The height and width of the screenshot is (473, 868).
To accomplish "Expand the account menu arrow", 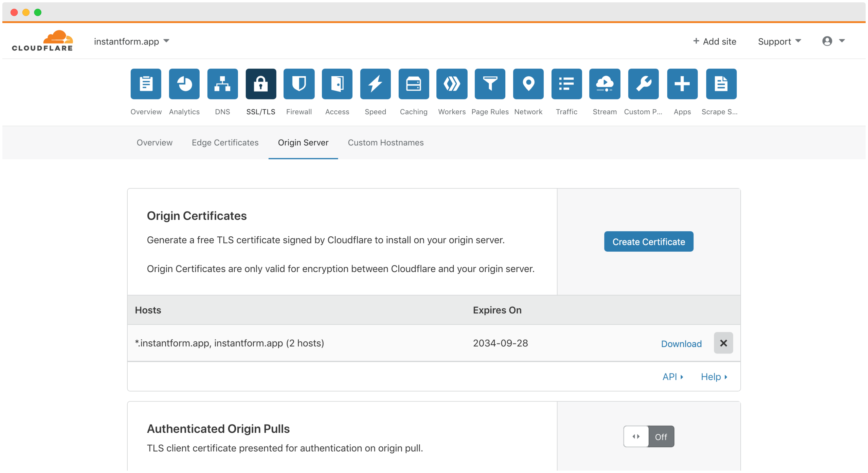I will [842, 41].
